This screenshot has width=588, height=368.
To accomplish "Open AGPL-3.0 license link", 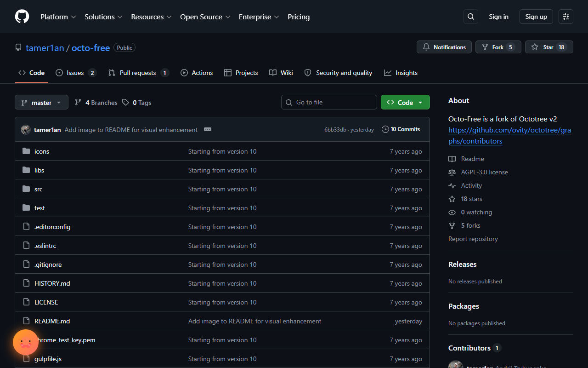I will (x=478, y=172).
